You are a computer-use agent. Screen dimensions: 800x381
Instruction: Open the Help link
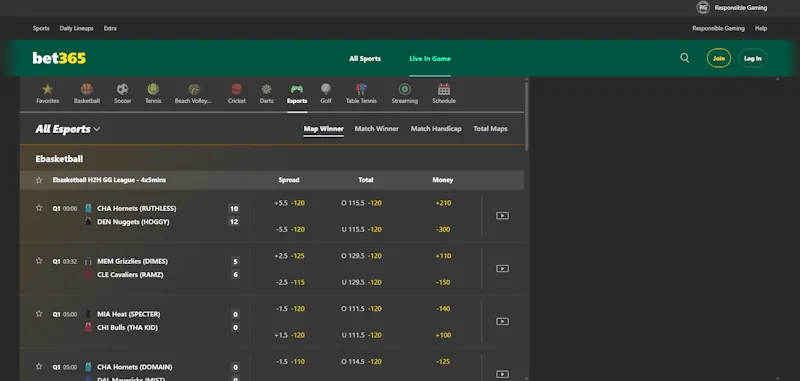click(x=761, y=29)
